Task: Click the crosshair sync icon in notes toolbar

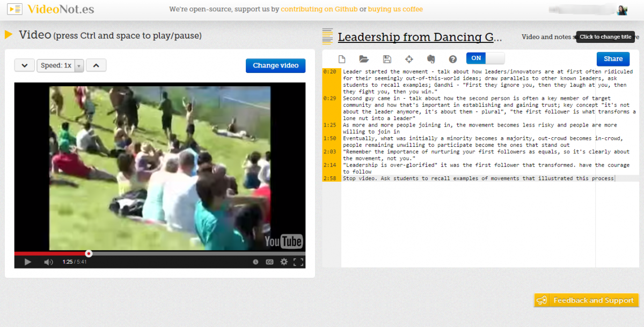Action: click(x=409, y=59)
